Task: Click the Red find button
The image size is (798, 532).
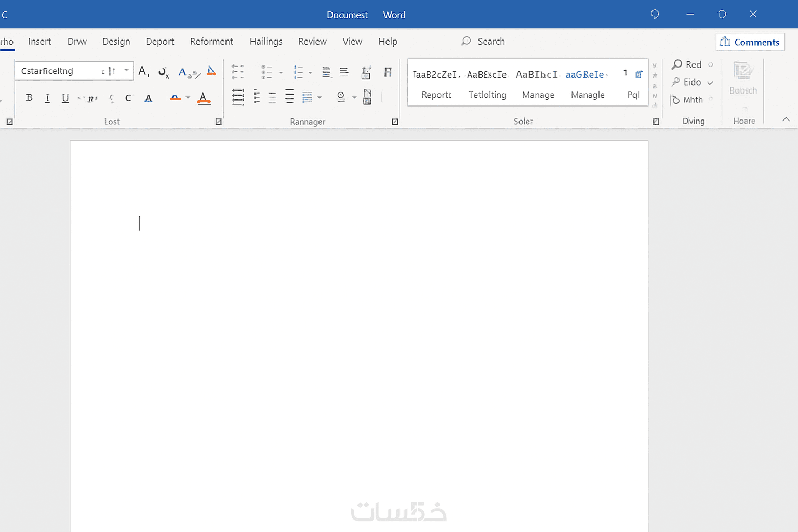Action: (687, 64)
